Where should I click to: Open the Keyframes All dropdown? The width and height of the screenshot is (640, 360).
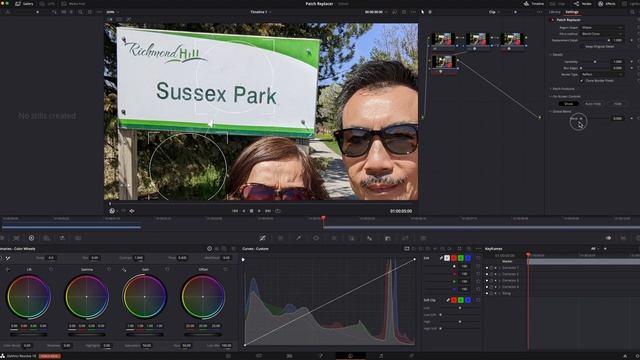tap(595, 249)
